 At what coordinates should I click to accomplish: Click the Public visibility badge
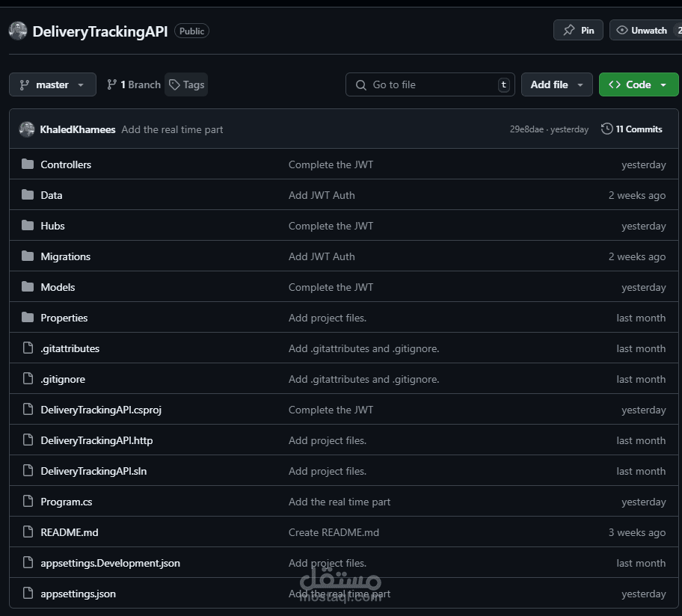(191, 31)
